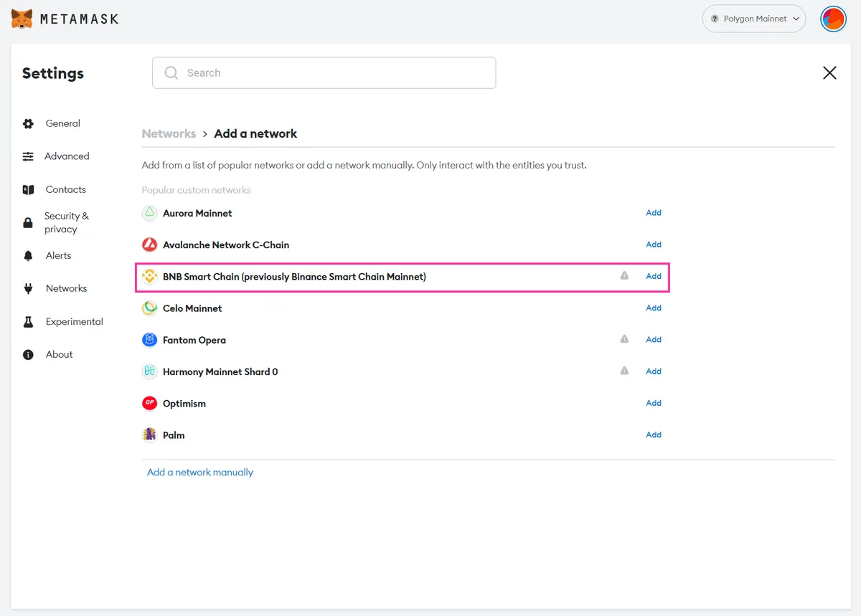Image resolution: width=861 pixels, height=616 pixels.
Task: Add the BNB Smart Chain network
Action: click(x=654, y=276)
